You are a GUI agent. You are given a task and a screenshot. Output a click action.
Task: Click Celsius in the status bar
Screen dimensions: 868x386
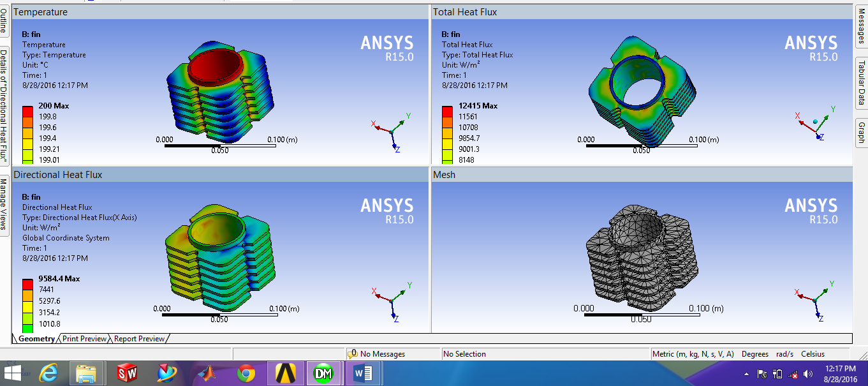813,353
